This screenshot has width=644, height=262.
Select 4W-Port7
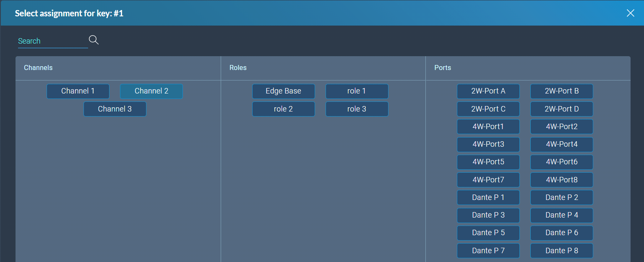click(488, 179)
